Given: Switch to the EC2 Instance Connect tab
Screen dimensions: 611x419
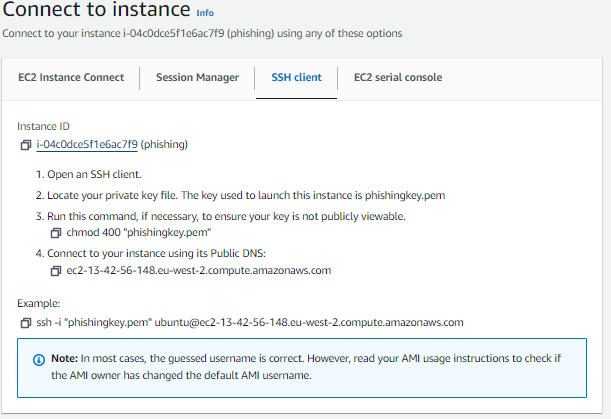Looking at the screenshot, I should click(x=71, y=78).
